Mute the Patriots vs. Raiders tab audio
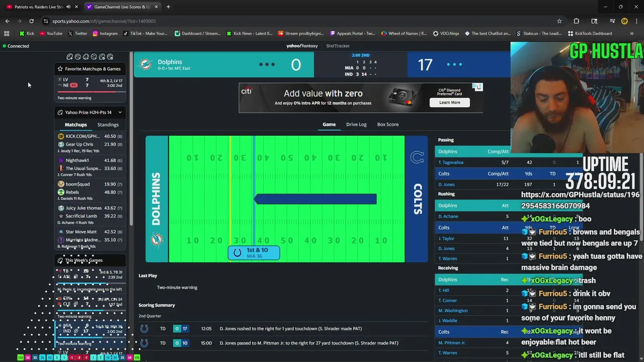644x362 pixels. tap(68, 7)
